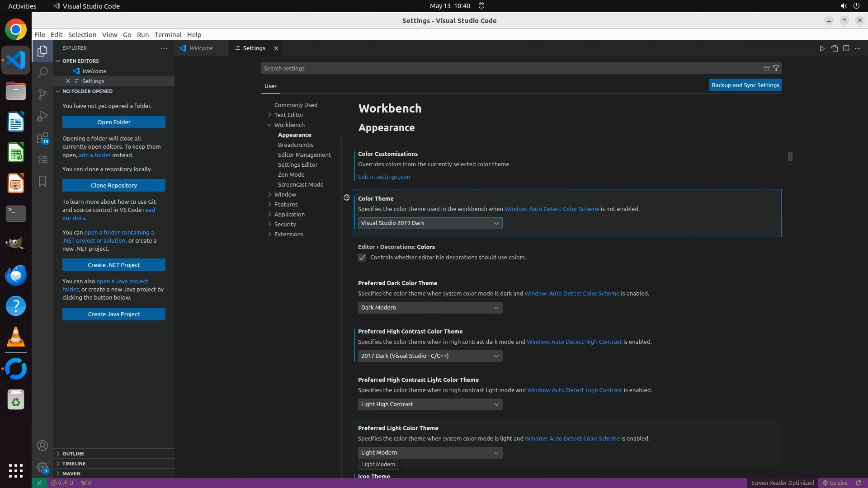Viewport: 868px width, 488px height.
Task: Open the Search view in activity bar
Action: tap(42, 72)
